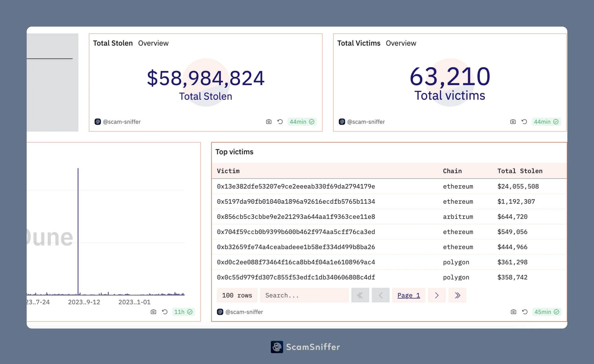The image size is (594, 364).
Task: Click ScamSniffer logo at the bottom
Action: click(277, 347)
